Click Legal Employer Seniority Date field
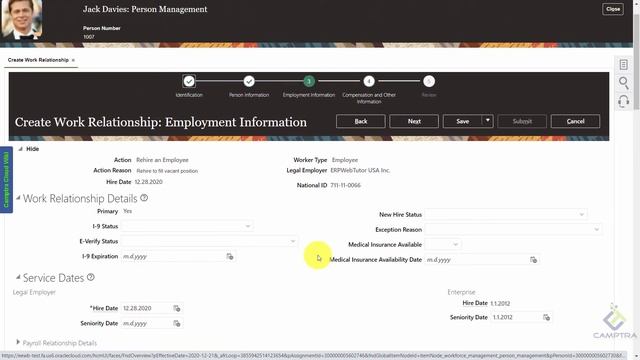The width and height of the screenshot is (640, 360). point(146,323)
